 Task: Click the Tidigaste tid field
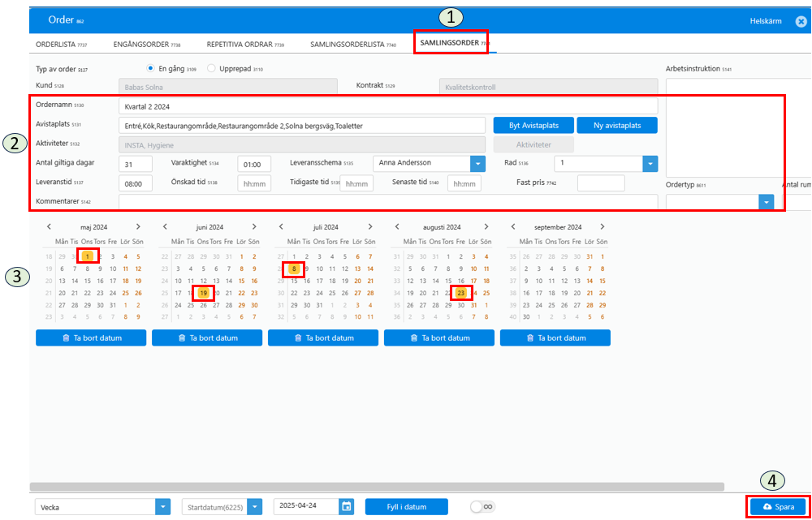pos(356,183)
